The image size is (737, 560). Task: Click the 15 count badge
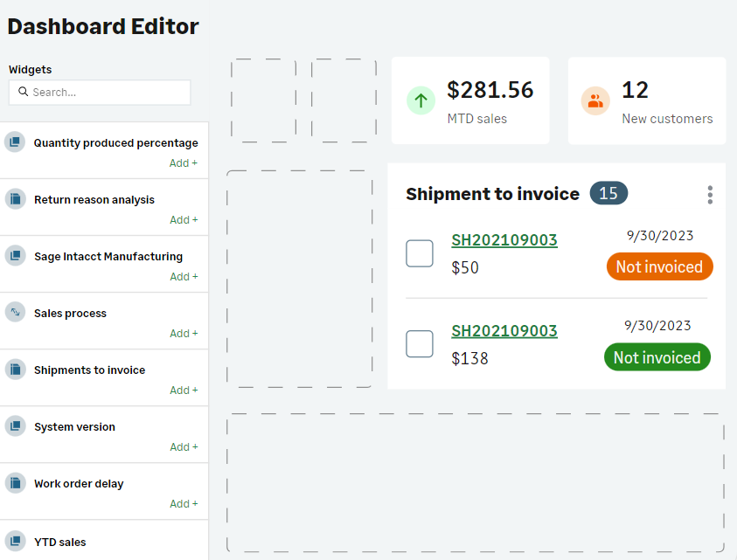(x=608, y=193)
